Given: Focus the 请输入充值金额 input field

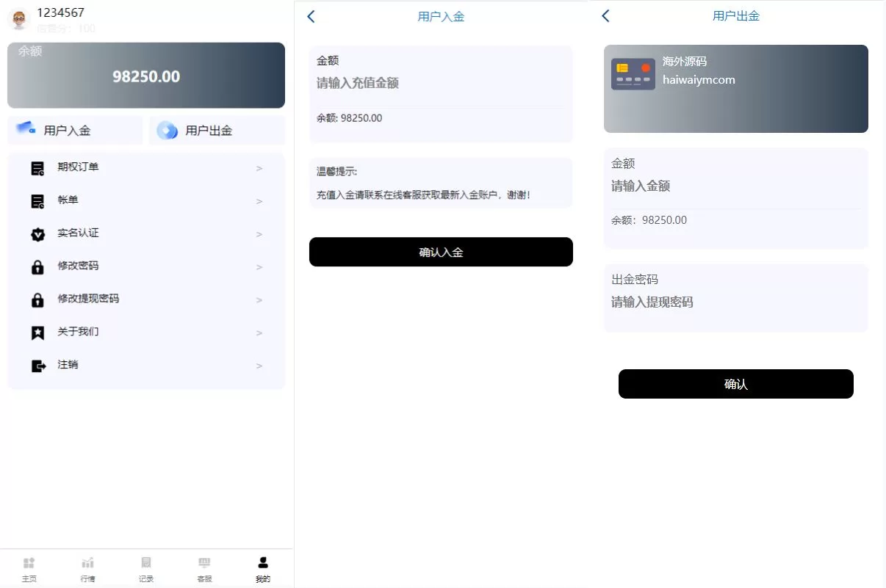Looking at the screenshot, I should point(441,84).
